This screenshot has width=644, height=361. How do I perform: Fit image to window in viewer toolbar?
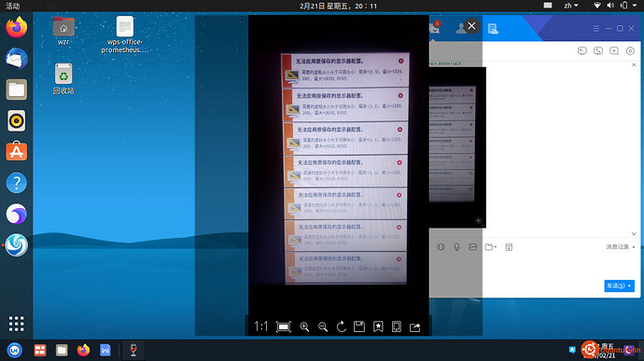pos(284,326)
